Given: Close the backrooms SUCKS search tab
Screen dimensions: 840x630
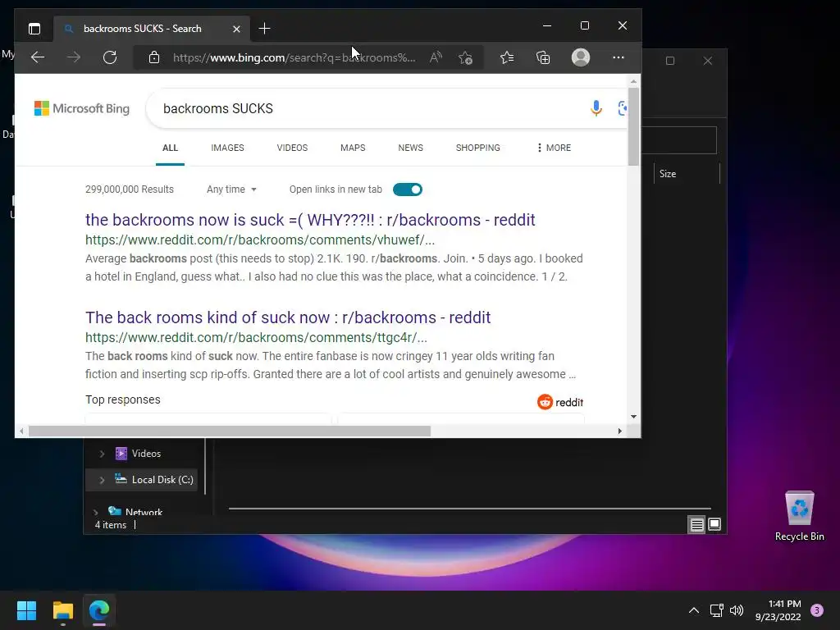Looking at the screenshot, I should coord(236,29).
